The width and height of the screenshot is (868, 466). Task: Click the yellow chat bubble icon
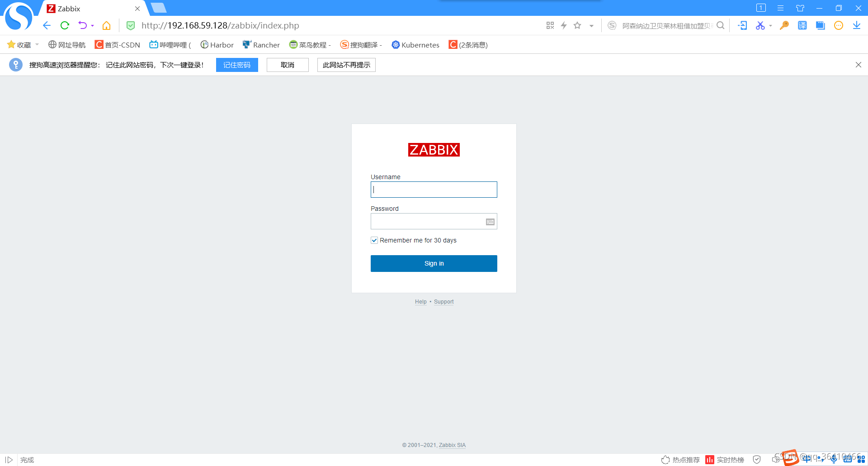839,25
